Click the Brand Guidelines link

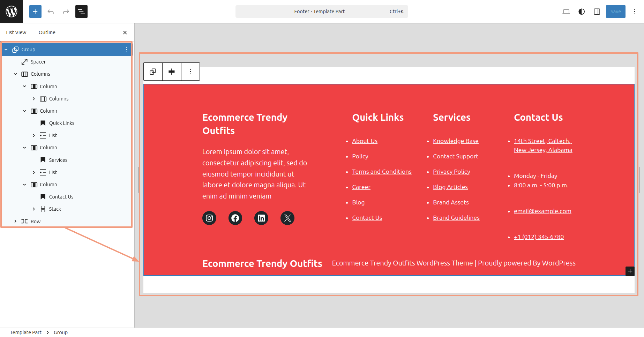(x=456, y=218)
